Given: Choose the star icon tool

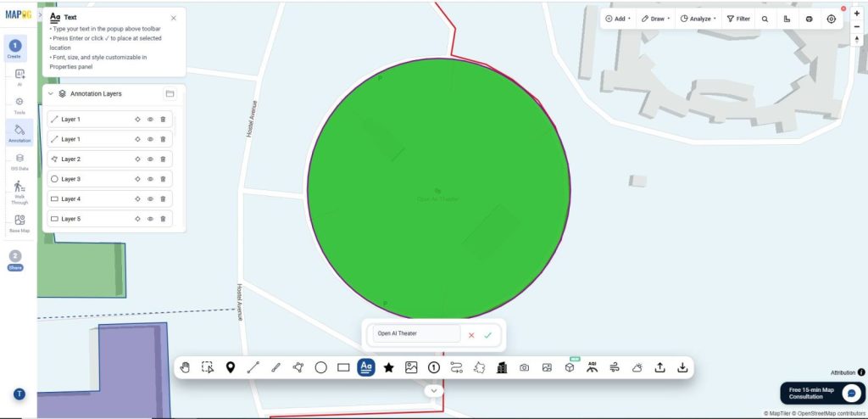Looking at the screenshot, I should [x=388, y=367].
